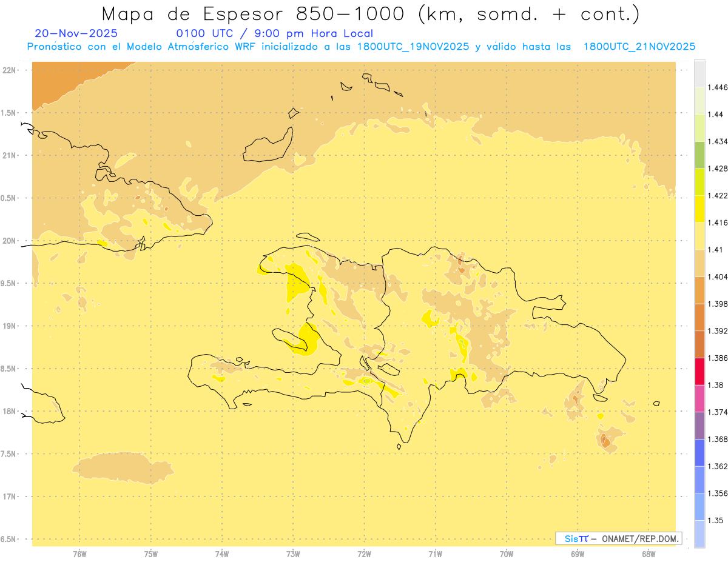Click the colorbar value '1.404'
Screen dimensions: 728x562
[x=716, y=276]
